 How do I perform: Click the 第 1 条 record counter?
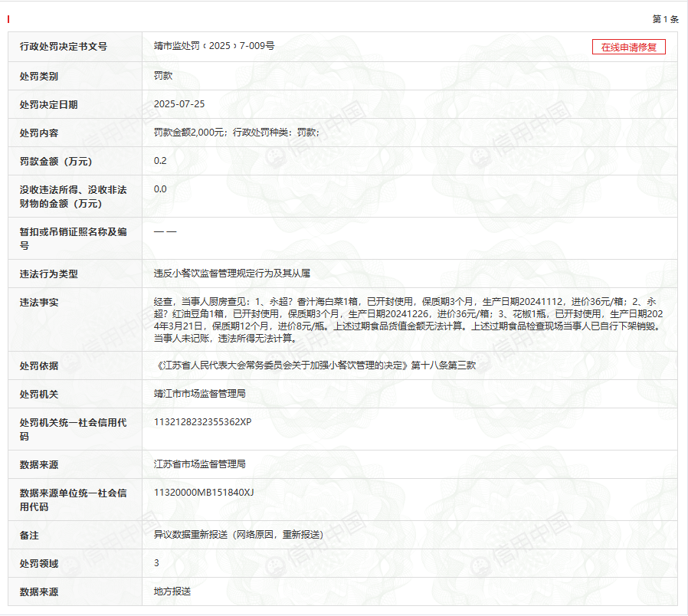(x=665, y=19)
